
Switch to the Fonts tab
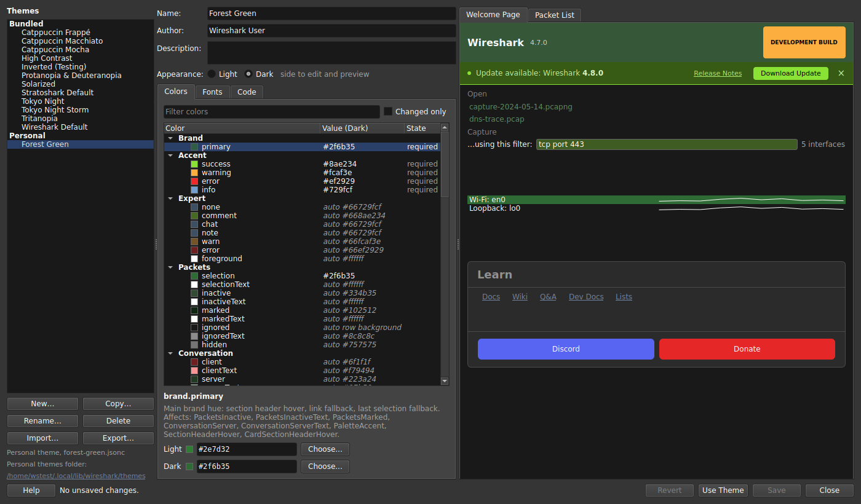pos(212,92)
